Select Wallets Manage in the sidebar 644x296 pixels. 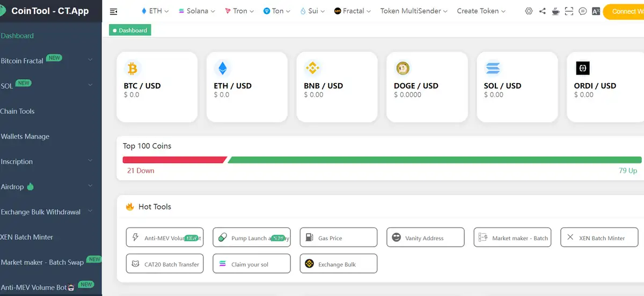click(x=25, y=136)
